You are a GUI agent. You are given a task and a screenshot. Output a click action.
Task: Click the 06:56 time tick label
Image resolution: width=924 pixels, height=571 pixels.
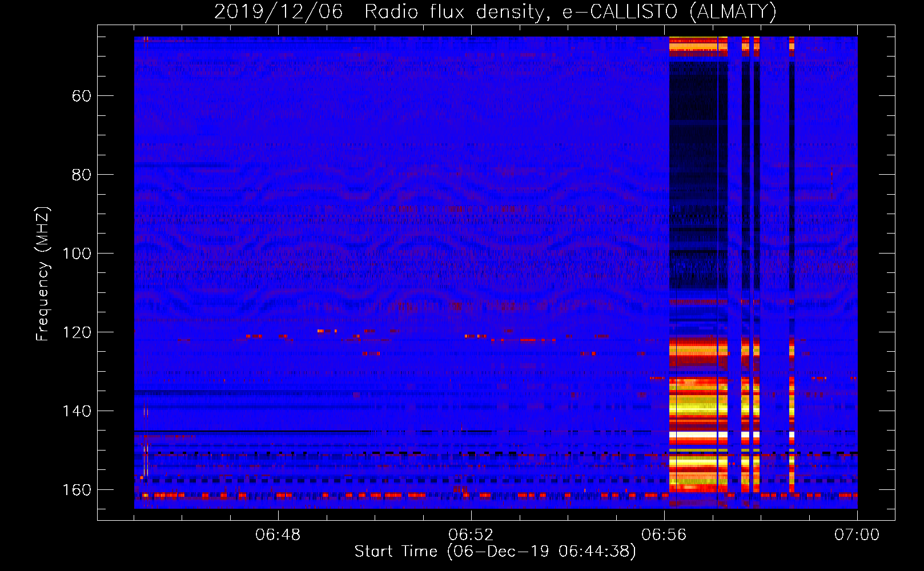tap(664, 535)
